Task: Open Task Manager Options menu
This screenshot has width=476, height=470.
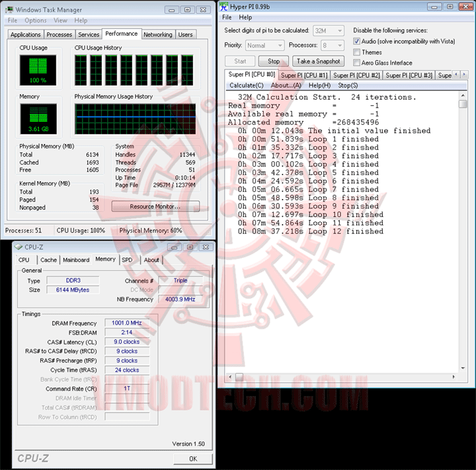Action: click(x=36, y=20)
